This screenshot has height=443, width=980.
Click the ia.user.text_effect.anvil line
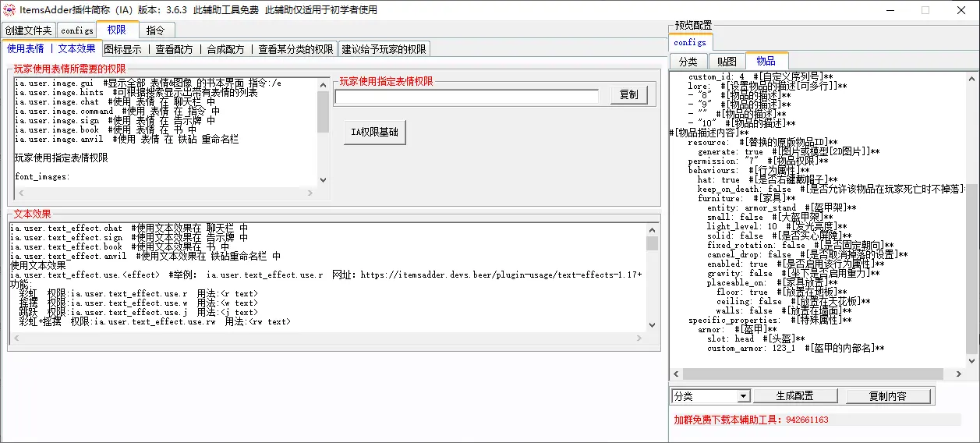[145, 256]
